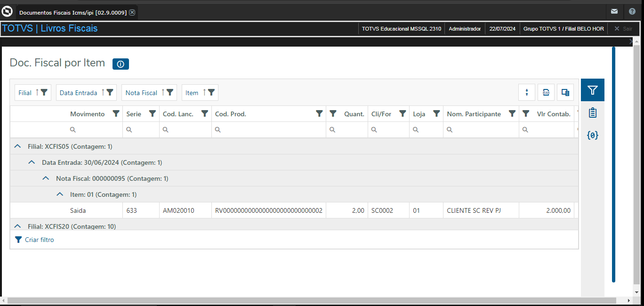Close the Documentos Fiscais Icms/ipi tab

coord(132,12)
